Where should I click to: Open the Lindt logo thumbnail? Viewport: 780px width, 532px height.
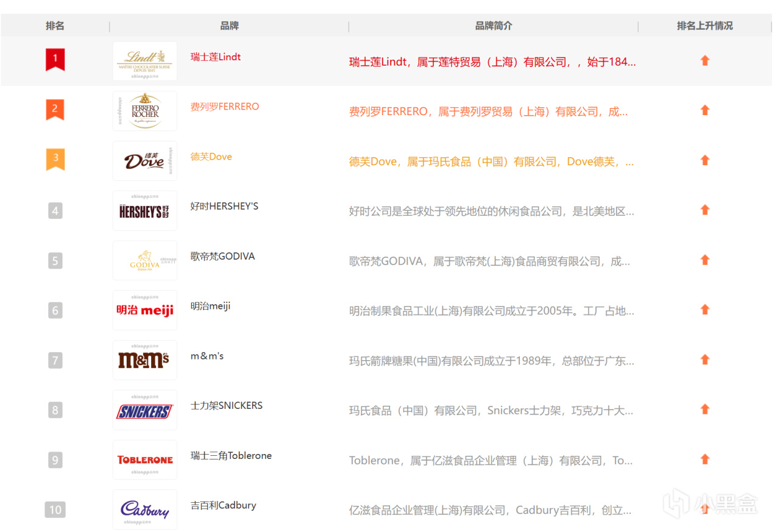[145, 61]
